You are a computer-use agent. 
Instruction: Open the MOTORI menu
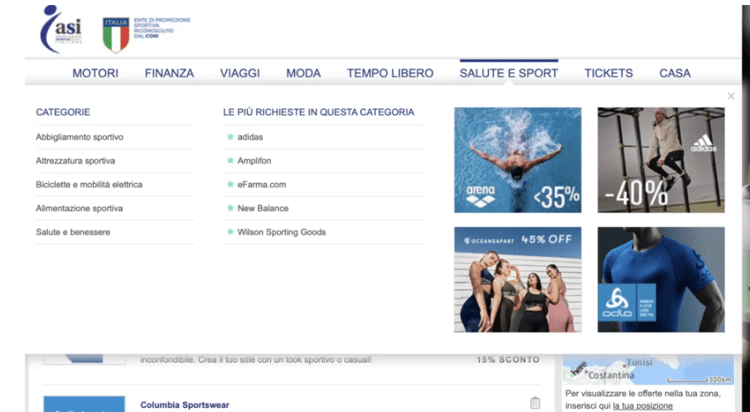coord(95,73)
